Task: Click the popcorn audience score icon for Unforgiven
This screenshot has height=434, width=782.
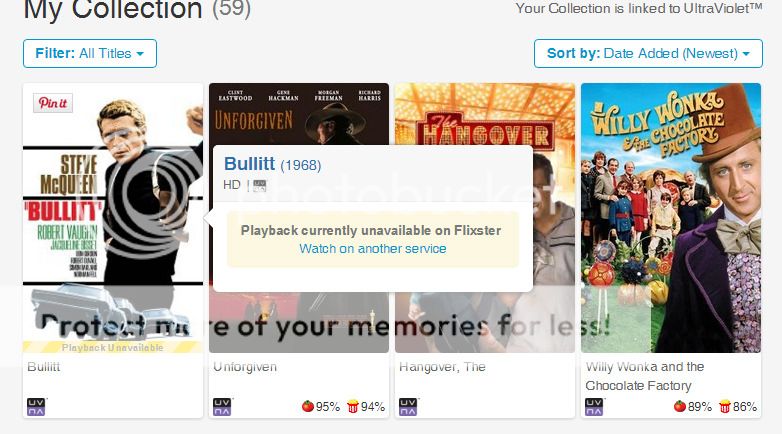Action: tap(353, 407)
